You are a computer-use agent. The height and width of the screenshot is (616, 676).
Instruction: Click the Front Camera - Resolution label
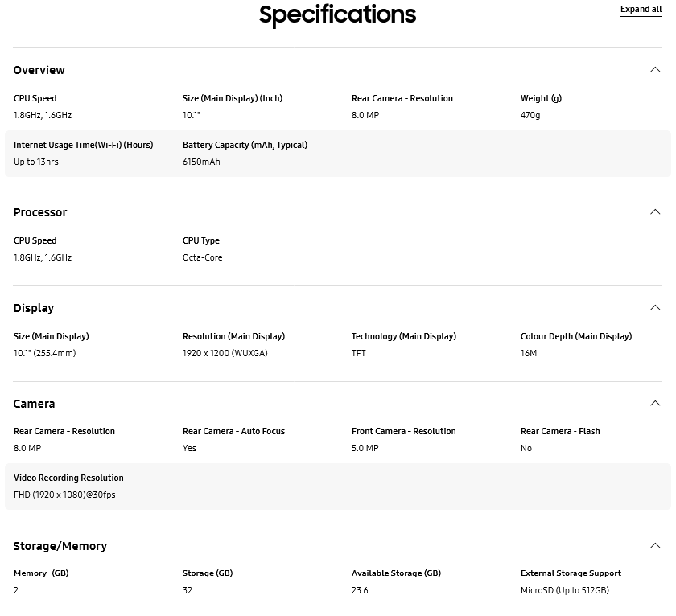(404, 431)
